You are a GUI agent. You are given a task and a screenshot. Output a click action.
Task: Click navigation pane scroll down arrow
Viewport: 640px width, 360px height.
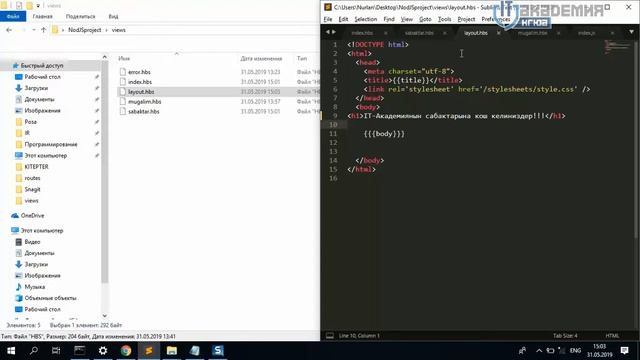(x=104, y=316)
